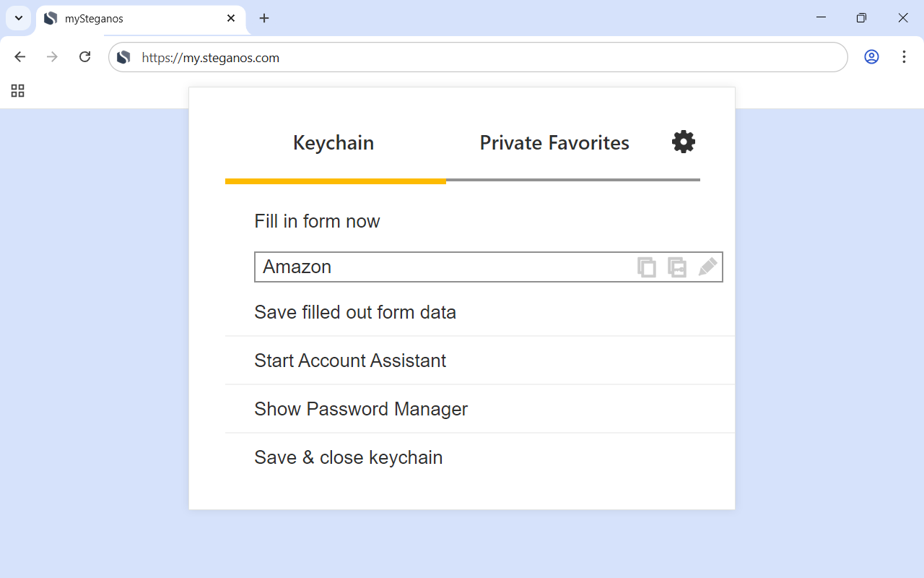Copy the Amazon username to clipboard

point(647,267)
